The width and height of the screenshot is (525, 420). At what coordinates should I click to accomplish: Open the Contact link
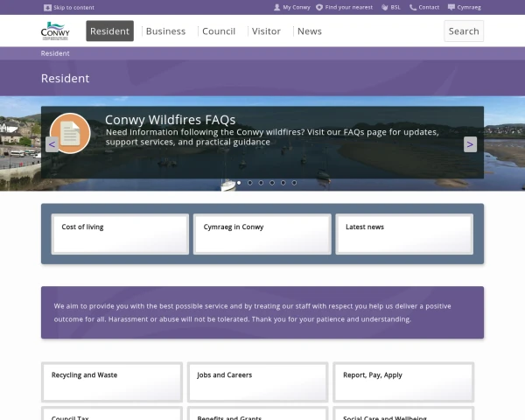point(429,7)
